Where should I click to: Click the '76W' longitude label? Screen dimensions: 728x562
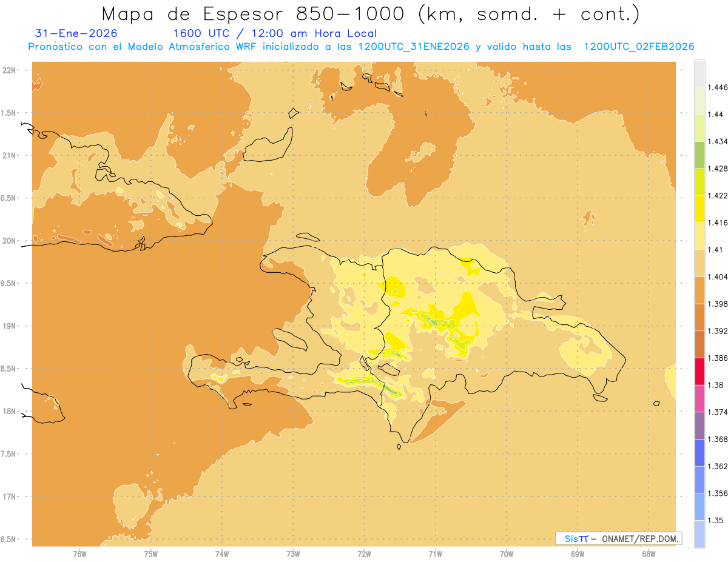point(79,555)
